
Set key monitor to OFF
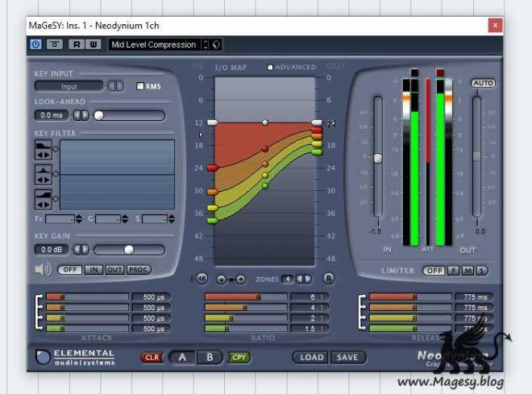pos(70,270)
